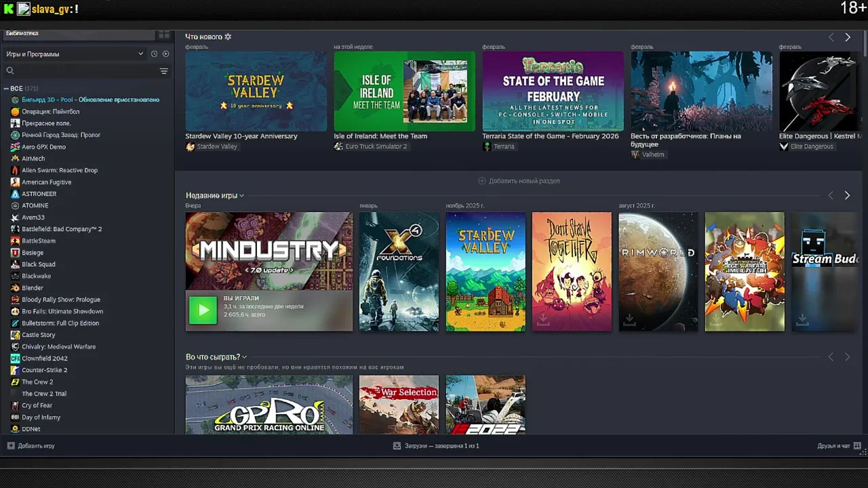Screen dimensions: 868x488
Task: Select Bulletstorm: Full Clip Edition
Action: tap(60, 323)
